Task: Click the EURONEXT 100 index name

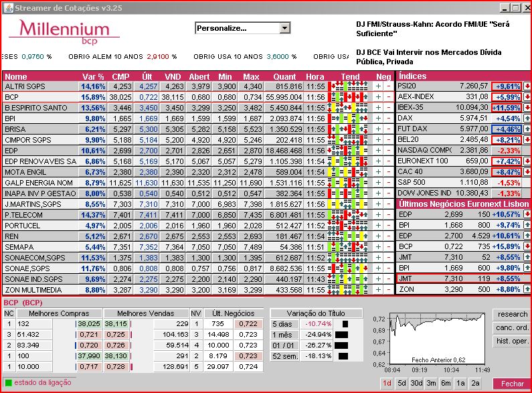Action: tap(423, 161)
